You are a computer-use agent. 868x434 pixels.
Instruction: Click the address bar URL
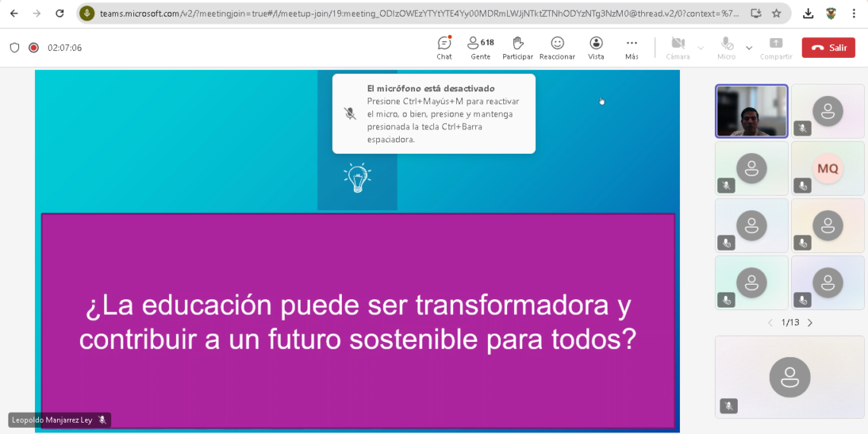coord(419,14)
